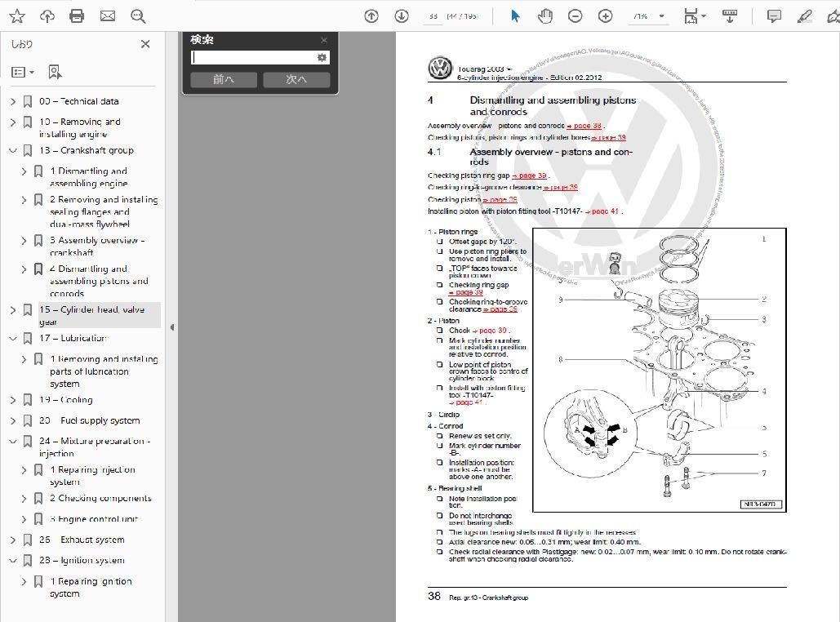Viewport: 840px width, 622px height.
Task: Open 1 Repairing ignition system bookmark
Action: [x=91, y=587]
